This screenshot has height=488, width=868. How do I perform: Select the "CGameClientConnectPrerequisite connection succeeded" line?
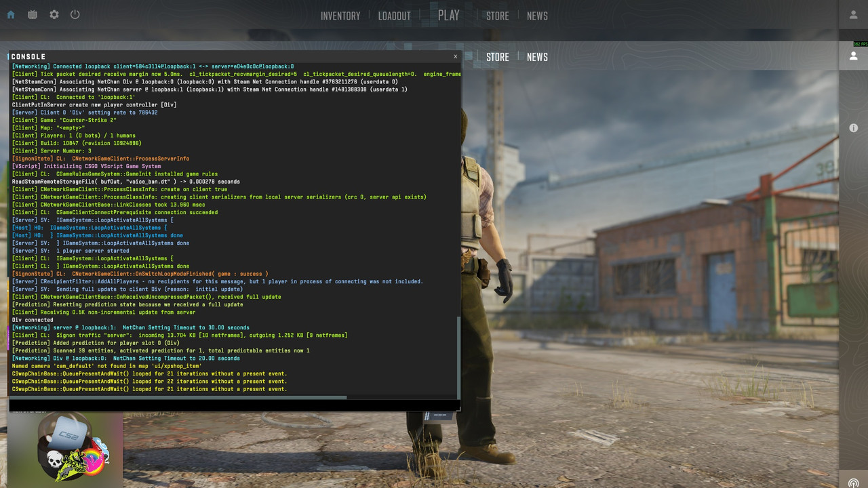(x=115, y=212)
